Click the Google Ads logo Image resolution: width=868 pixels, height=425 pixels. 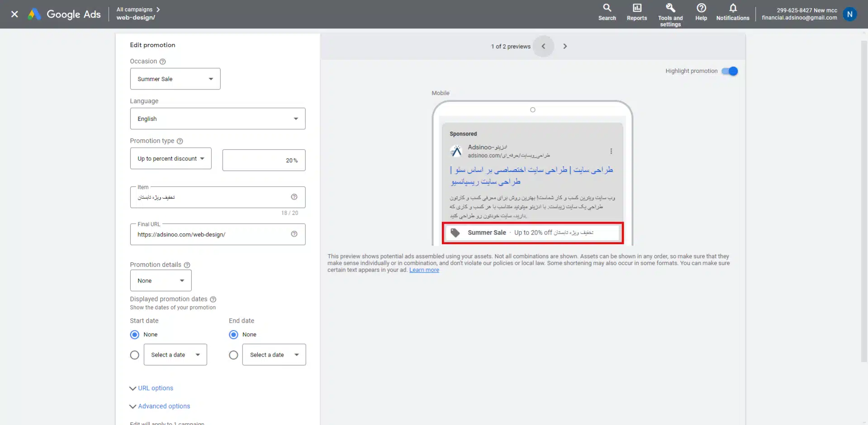pyautogui.click(x=64, y=14)
